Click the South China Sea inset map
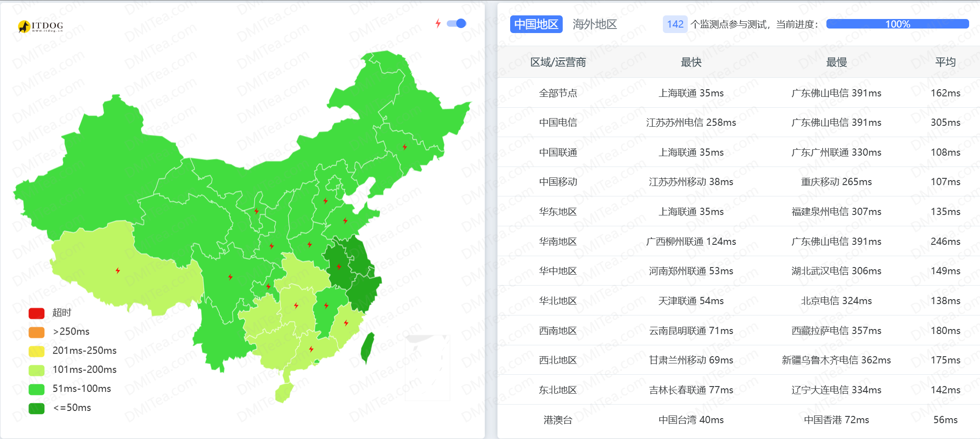 (427, 367)
